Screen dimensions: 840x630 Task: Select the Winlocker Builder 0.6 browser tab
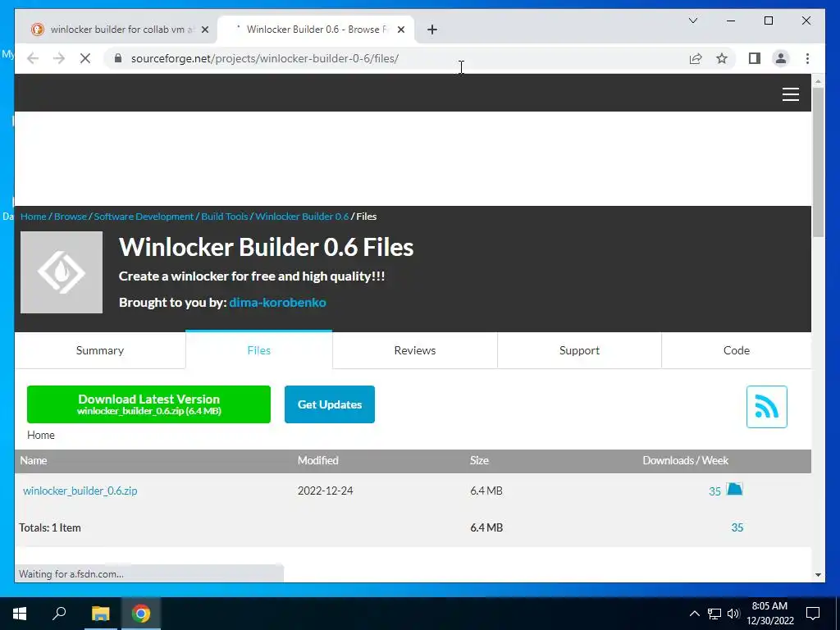(316, 30)
